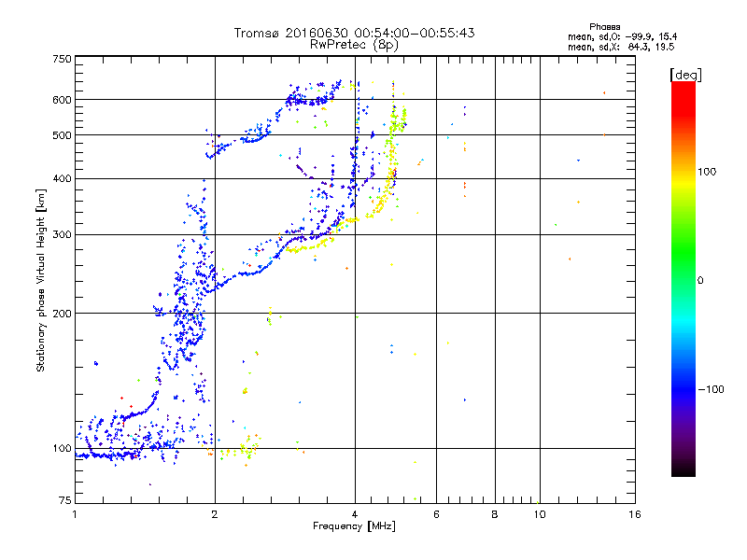Click the '75' y-axis tick label
Viewport: 747px width, 560px height.
[x=65, y=500]
